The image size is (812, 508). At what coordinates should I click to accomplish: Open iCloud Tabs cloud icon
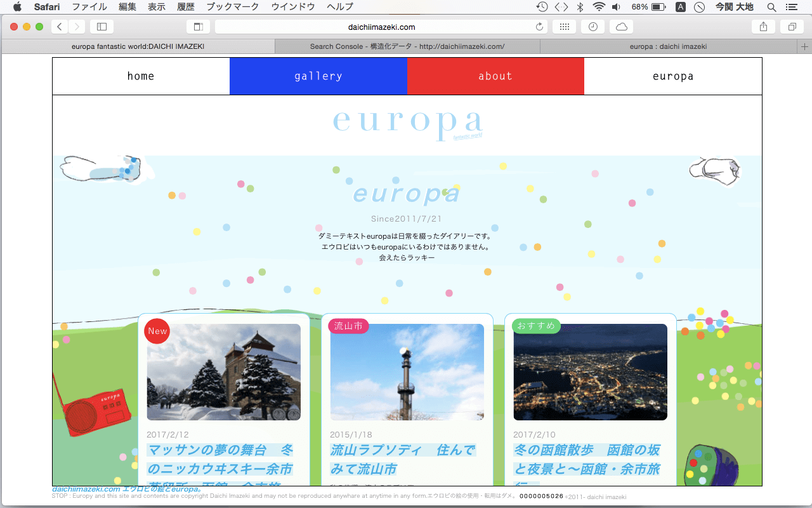click(622, 27)
